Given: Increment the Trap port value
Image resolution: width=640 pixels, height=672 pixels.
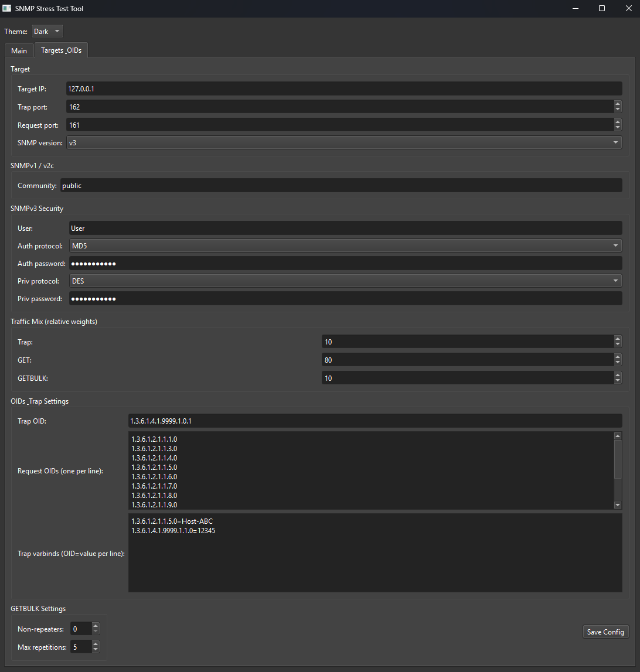Looking at the screenshot, I should 617,104.
